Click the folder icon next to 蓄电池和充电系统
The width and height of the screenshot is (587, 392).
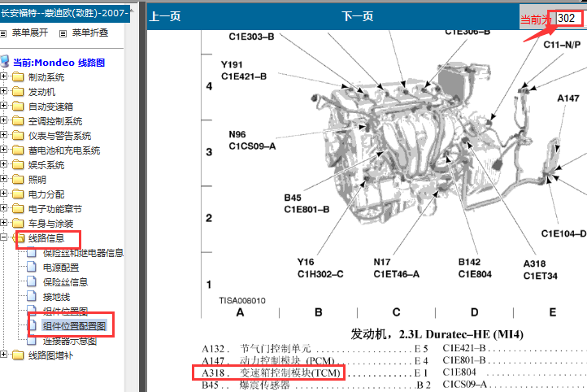[x=18, y=150]
